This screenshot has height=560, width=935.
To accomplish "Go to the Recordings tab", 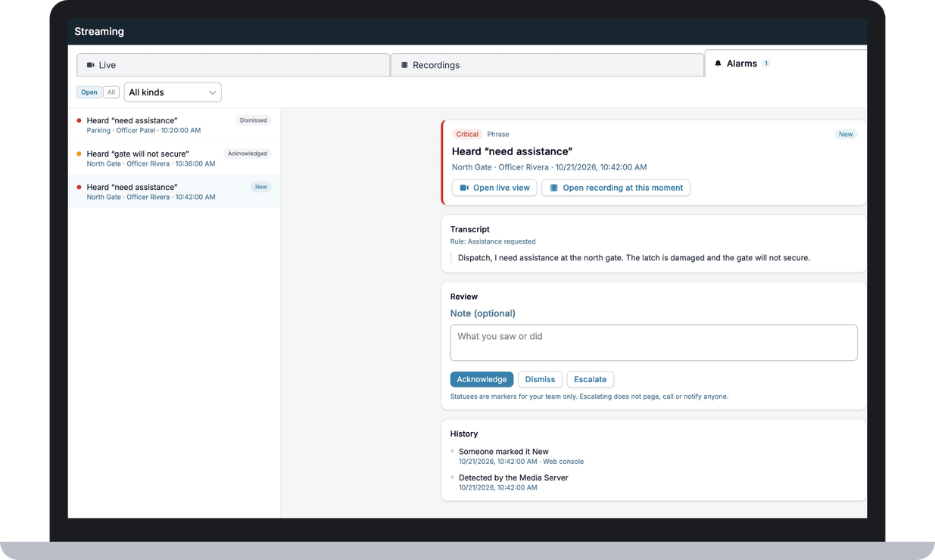I will pos(547,65).
